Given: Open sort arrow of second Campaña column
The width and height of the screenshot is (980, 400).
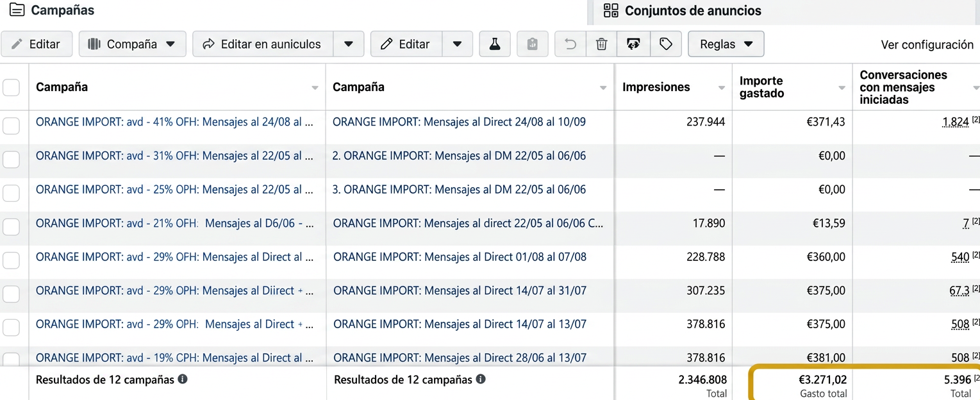Looking at the screenshot, I should click(x=603, y=88).
